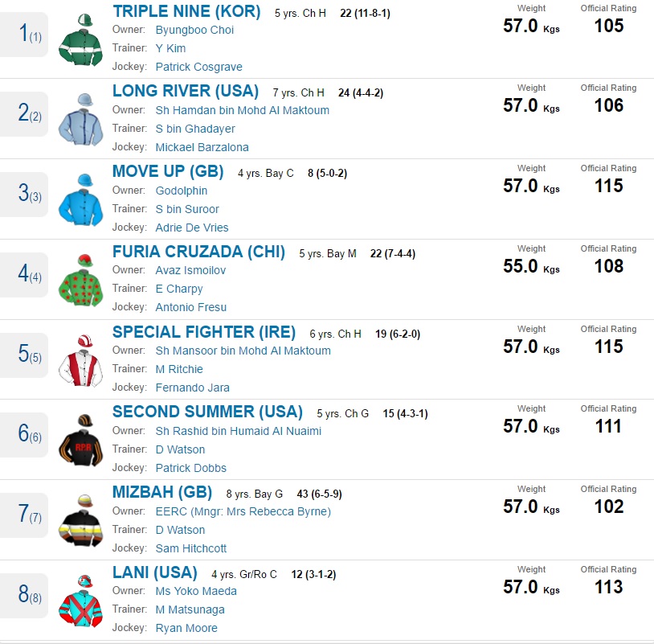Click Lani's turquoise and red cross silks
Screen dimensions: 654x644
[x=80, y=601]
